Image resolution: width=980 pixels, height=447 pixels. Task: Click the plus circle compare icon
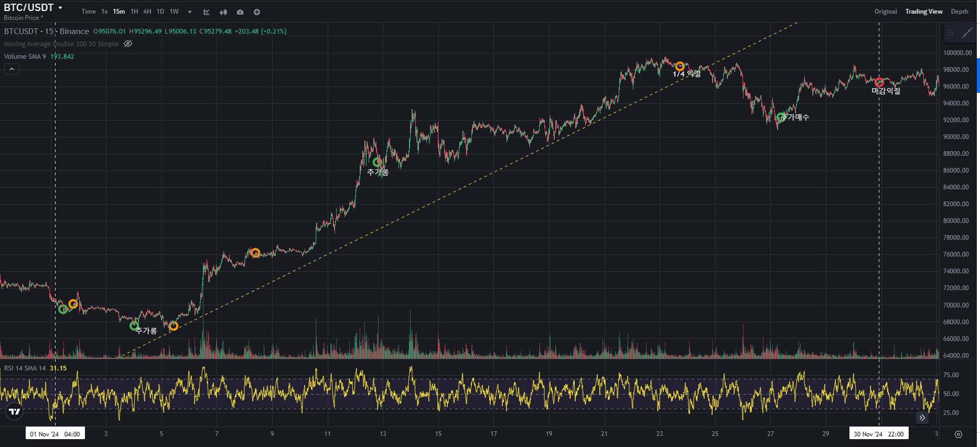[257, 12]
